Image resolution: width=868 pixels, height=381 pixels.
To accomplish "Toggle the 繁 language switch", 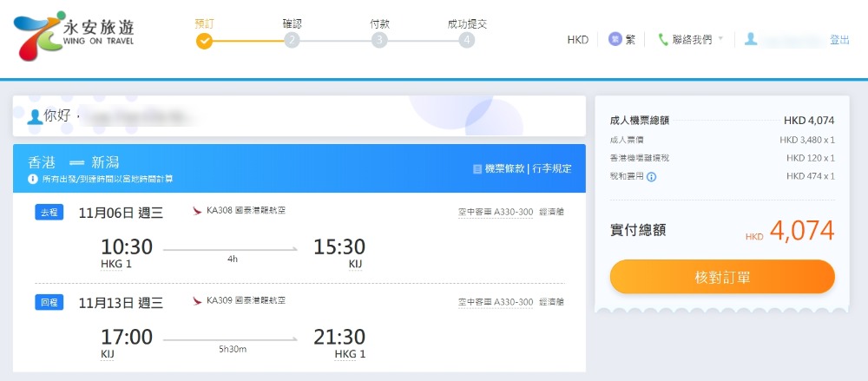I will 623,39.
